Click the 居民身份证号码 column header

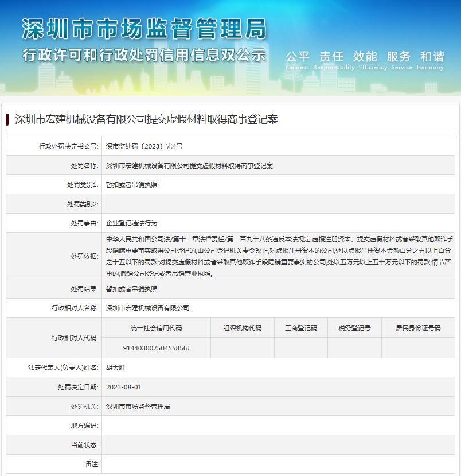pyautogui.click(x=418, y=328)
